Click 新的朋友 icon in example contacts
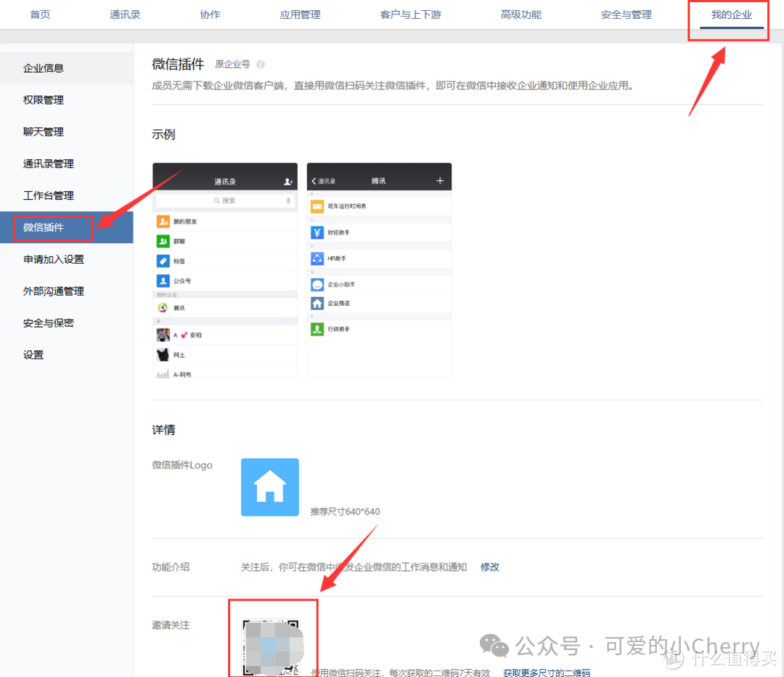The width and height of the screenshot is (784, 677). (x=163, y=221)
